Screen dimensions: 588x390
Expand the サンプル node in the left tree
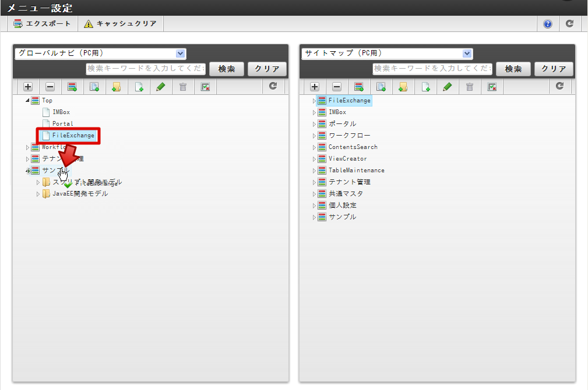[x=27, y=170]
